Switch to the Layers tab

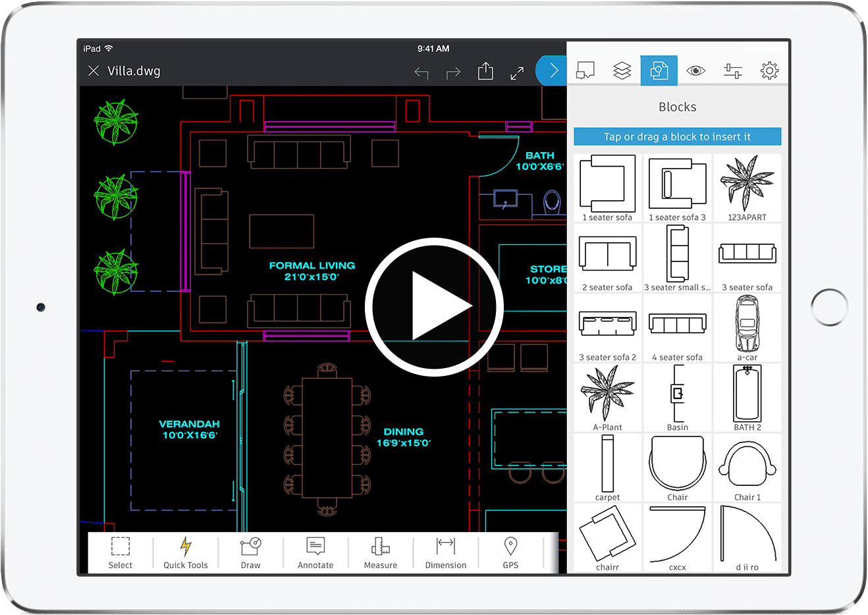(x=622, y=70)
